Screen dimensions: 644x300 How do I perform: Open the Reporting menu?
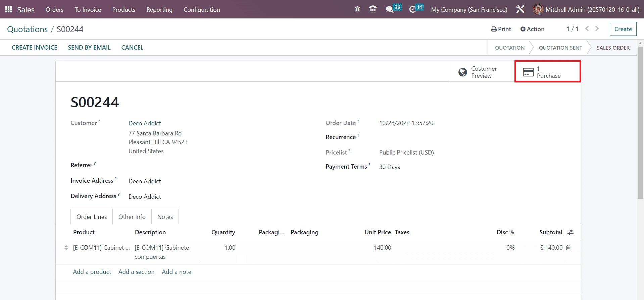pos(159,10)
